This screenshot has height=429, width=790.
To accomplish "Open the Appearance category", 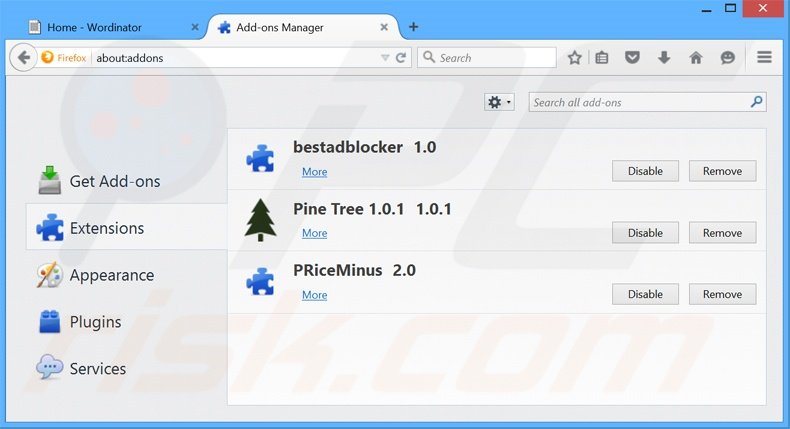I will click(126, 275).
